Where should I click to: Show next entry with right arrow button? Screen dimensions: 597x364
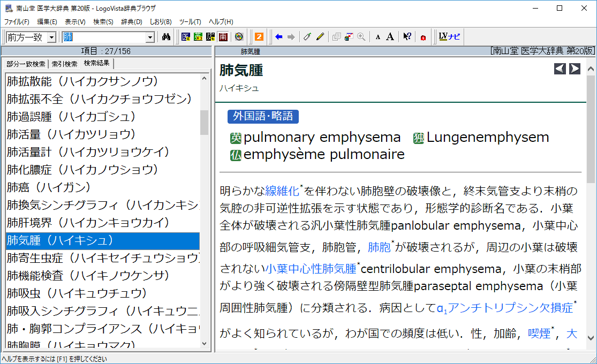click(575, 69)
